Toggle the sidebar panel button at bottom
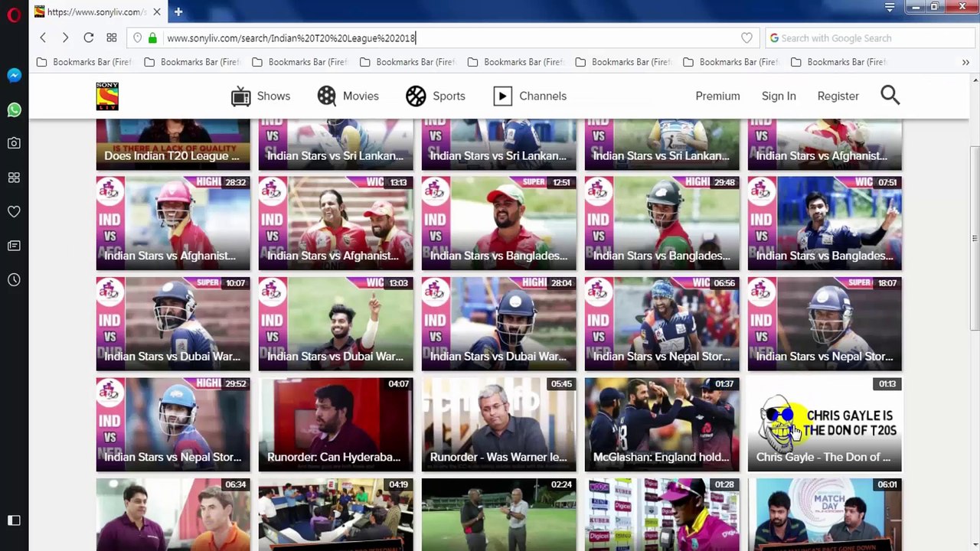 tap(14, 520)
